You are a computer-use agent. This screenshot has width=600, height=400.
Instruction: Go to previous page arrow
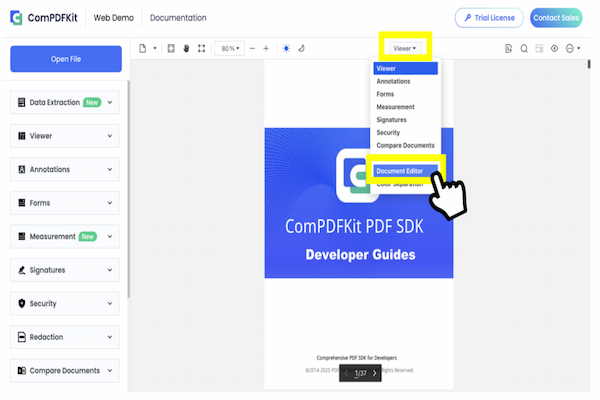pos(346,373)
